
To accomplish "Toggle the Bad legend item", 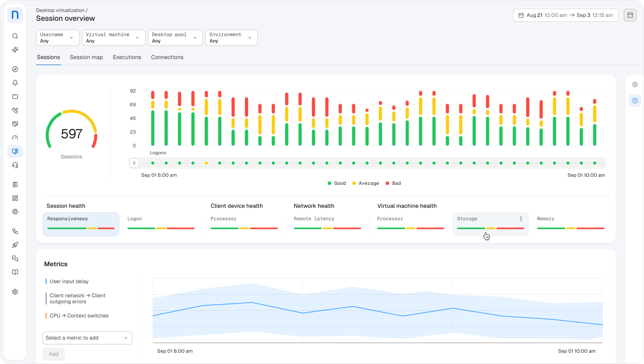I will click(x=393, y=183).
